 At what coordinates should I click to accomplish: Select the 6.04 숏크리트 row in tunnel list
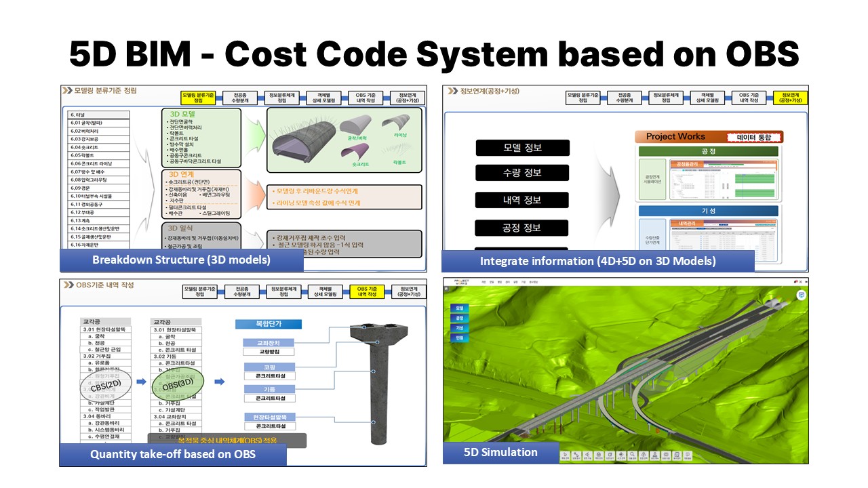pyautogui.click(x=99, y=147)
